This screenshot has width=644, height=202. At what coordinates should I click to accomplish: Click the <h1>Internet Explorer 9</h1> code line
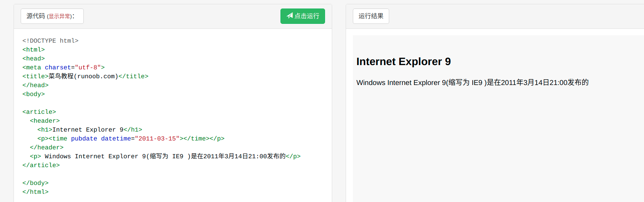(x=90, y=130)
